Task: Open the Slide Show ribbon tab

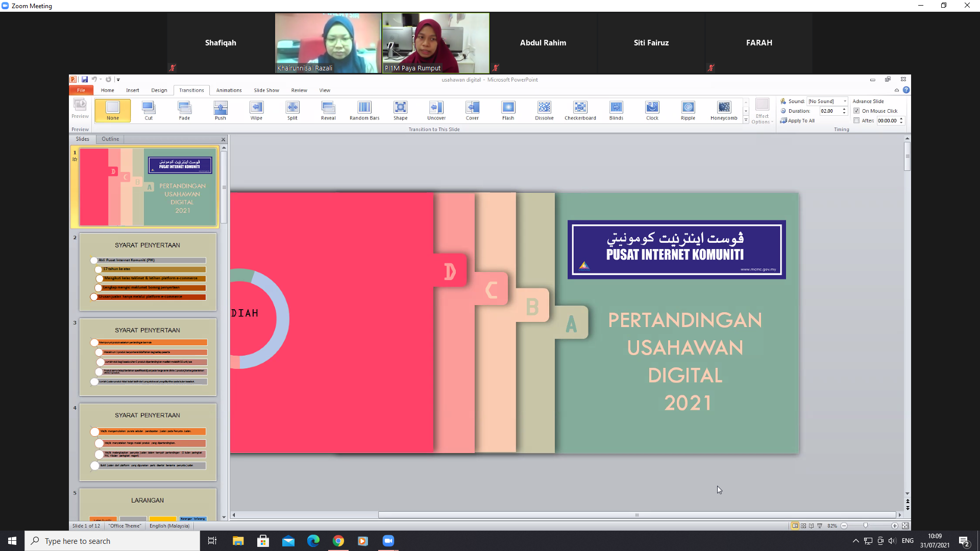Action: click(266, 90)
